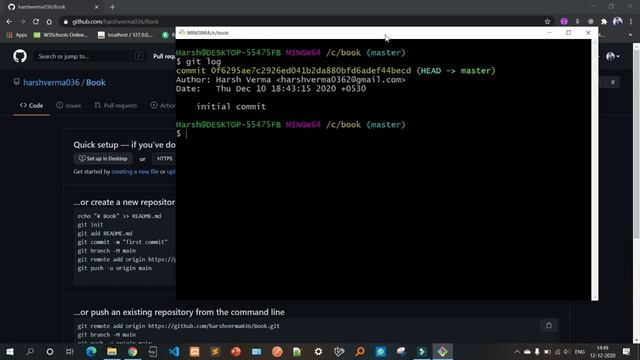Follow the creating a new file link
The width and height of the screenshot is (640, 360).
click(x=135, y=172)
